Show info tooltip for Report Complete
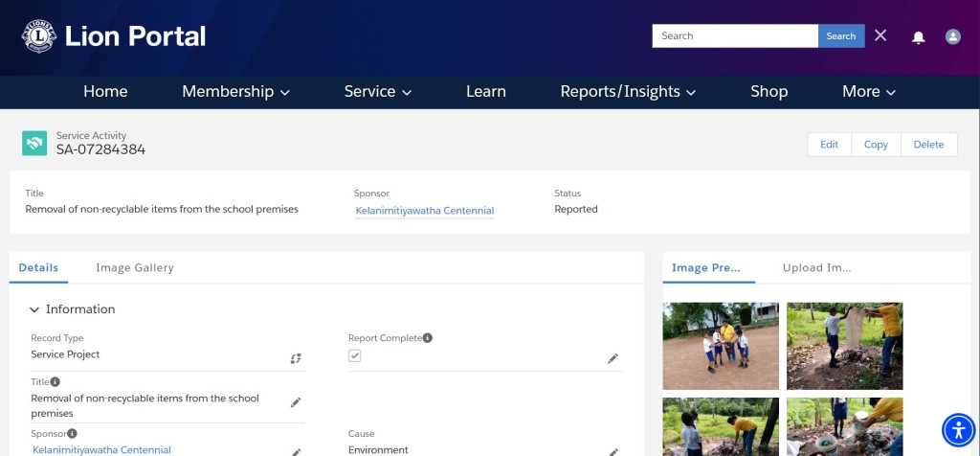Viewport: 980px width, 456px height. (x=428, y=338)
